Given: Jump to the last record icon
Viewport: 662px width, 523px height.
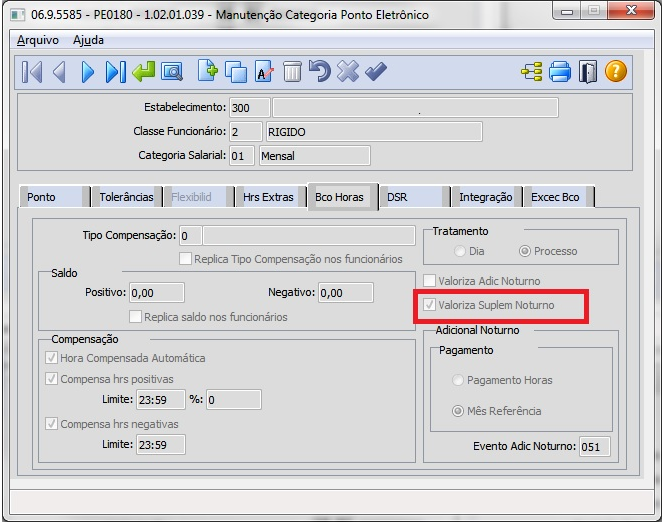Looking at the screenshot, I should tap(116, 72).
